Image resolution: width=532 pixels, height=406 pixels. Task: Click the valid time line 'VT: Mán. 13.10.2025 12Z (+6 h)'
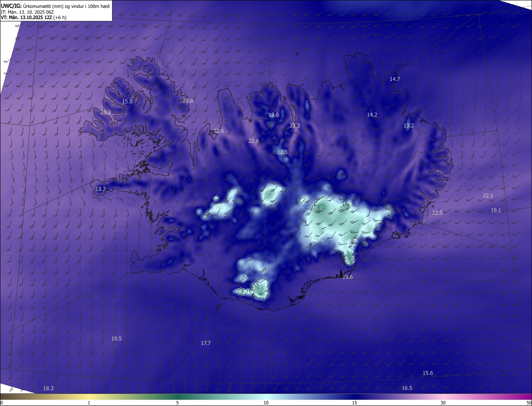(34, 17)
